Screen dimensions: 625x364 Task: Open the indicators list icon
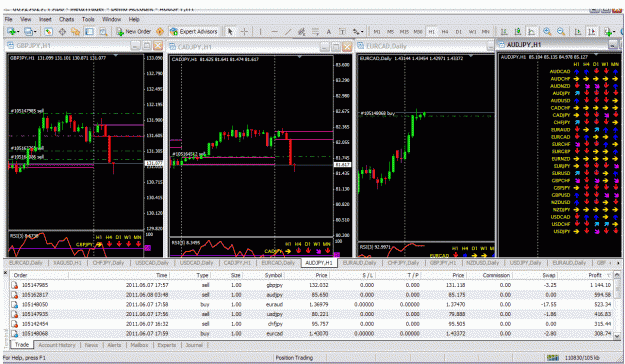[607, 31]
